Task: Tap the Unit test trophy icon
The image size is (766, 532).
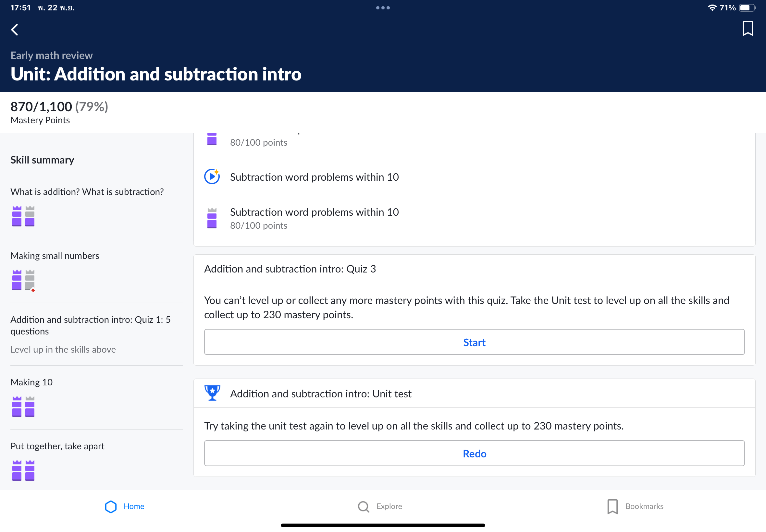Action: click(x=212, y=393)
